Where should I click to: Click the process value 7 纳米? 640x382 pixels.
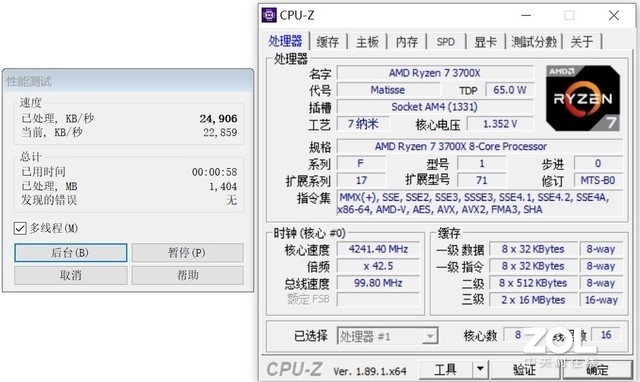(x=363, y=124)
